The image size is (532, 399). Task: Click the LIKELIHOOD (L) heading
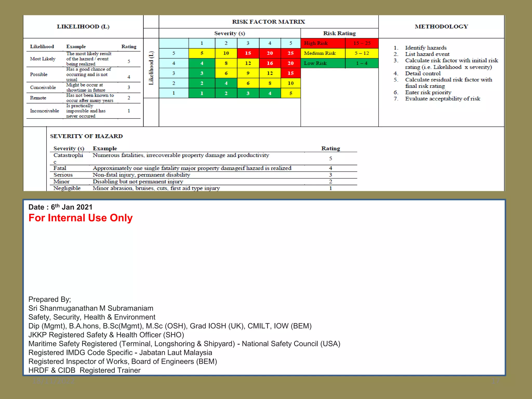(x=83, y=26)
